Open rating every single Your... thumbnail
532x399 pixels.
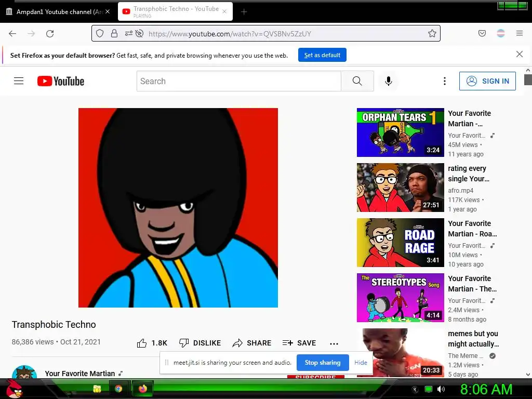pyautogui.click(x=401, y=187)
